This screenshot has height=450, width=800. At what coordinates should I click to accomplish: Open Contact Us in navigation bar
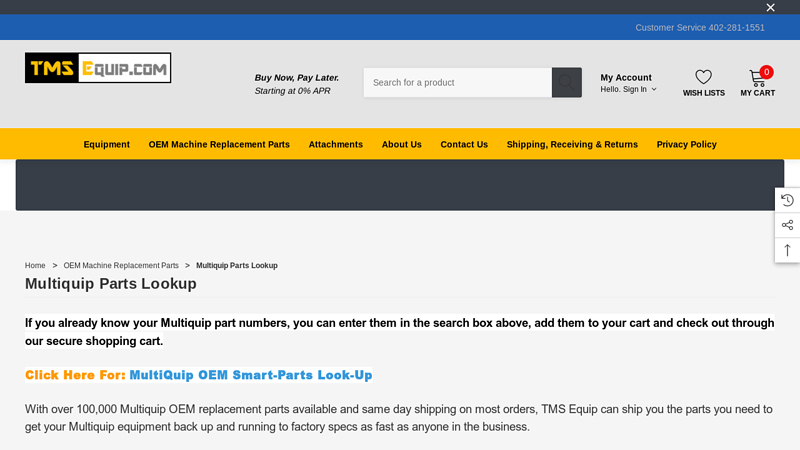(x=464, y=144)
